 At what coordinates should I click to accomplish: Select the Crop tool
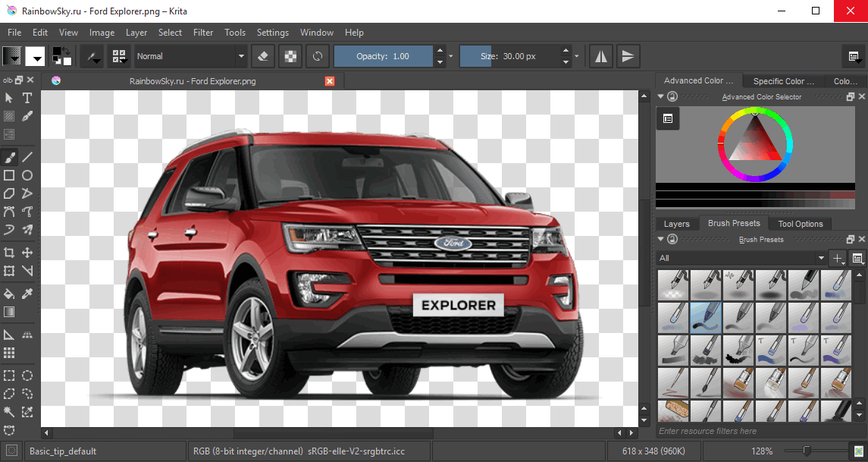point(9,253)
